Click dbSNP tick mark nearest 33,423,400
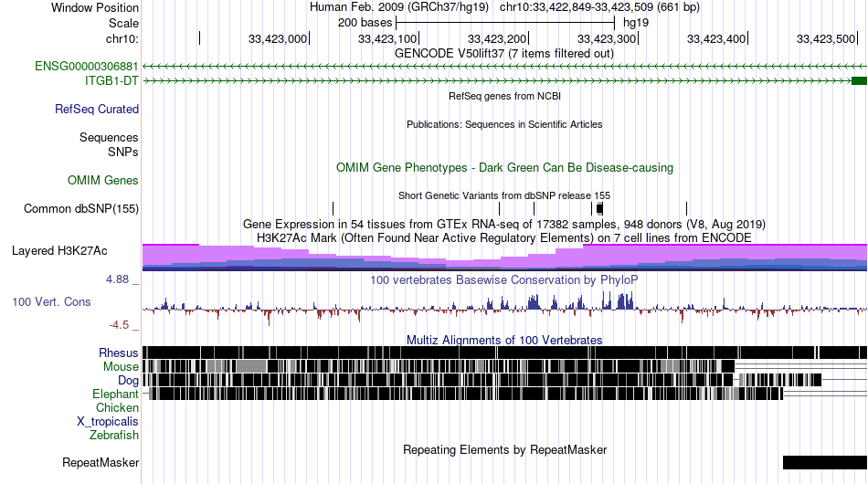Screen dimensions: 868x484 click(x=686, y=208)
